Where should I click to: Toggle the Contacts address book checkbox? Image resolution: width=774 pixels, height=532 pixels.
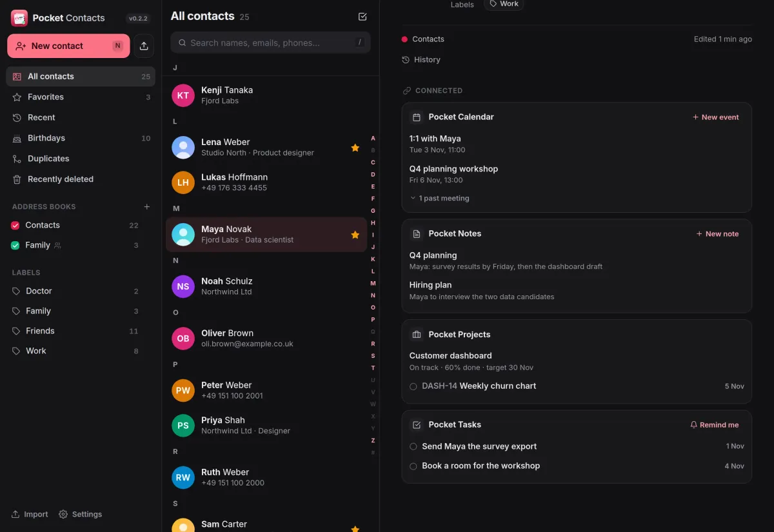click(x=15, y=226)
